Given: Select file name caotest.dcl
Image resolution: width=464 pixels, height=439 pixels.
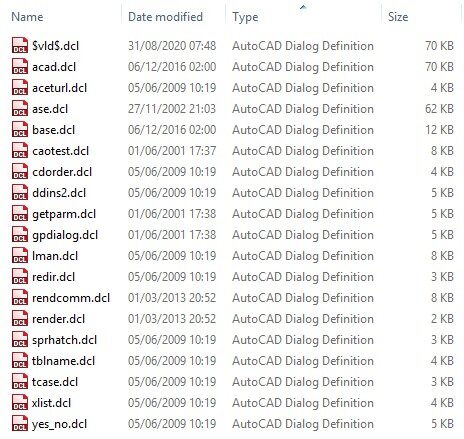Looking at the screenshot, I should 60,151.
